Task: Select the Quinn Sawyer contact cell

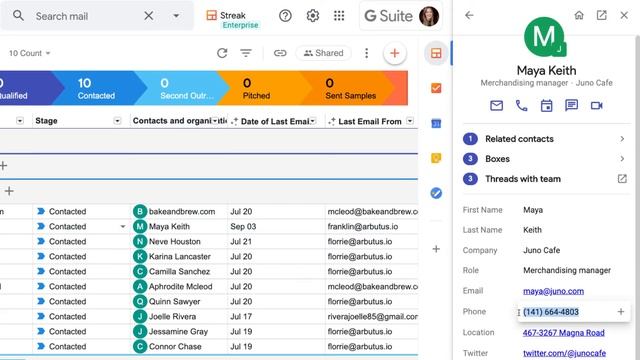Action: pos(178,302)
